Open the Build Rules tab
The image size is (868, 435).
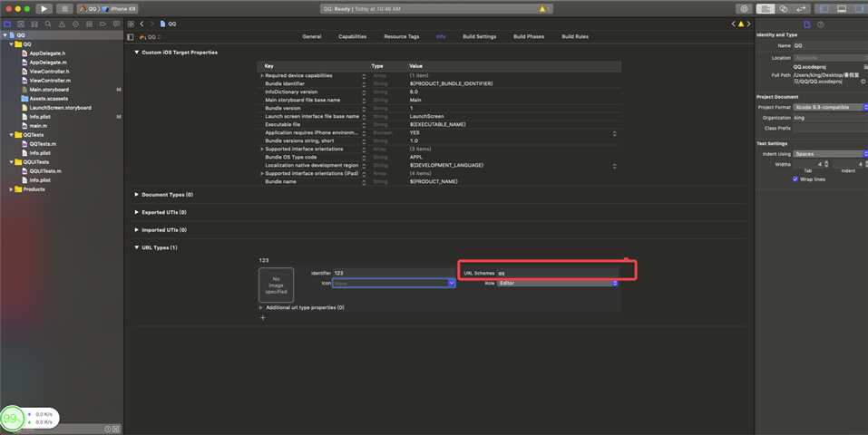[x=575, y=37]
